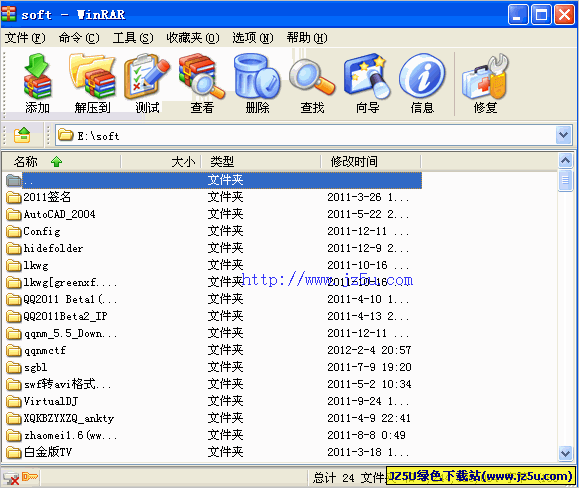This screenshot has width=579, height=488.
Task: Click folder icon of hidefolder
Action: (14, 248)
